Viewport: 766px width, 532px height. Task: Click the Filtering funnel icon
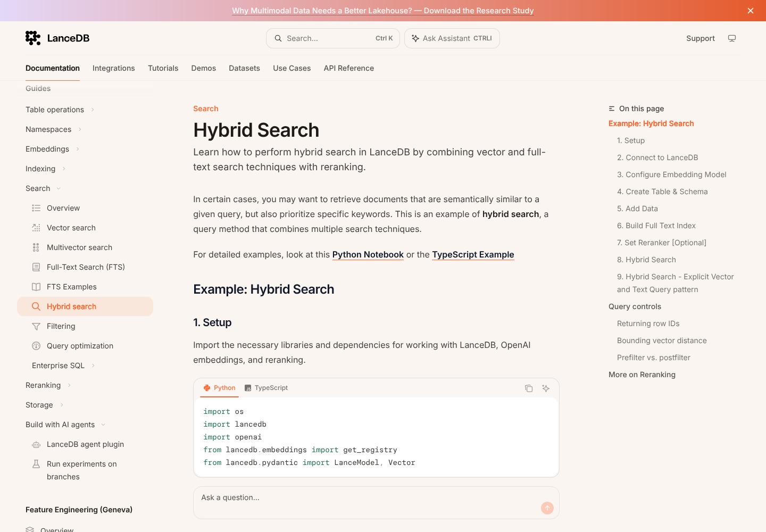[x=36, y=326]
